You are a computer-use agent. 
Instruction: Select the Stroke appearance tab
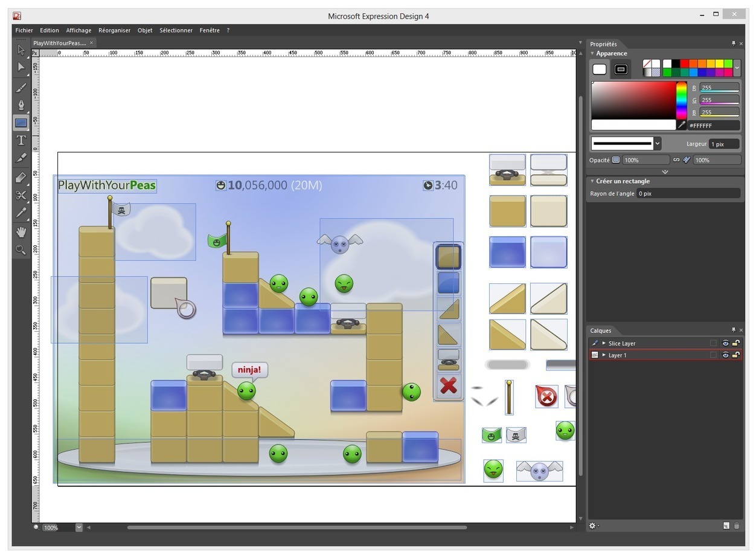[x=621, y=69]
